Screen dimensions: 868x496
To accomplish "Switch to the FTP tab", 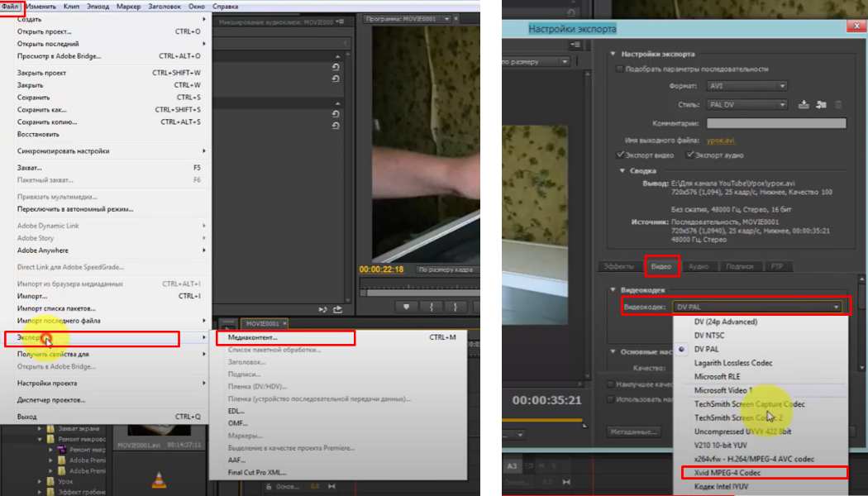I will point(777,266).
